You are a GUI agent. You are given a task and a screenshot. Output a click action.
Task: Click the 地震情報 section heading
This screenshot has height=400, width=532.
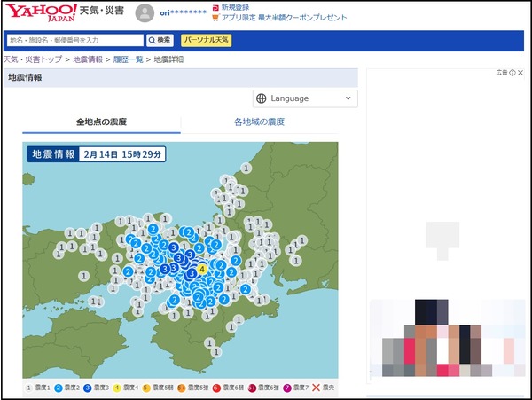(25, 77)
